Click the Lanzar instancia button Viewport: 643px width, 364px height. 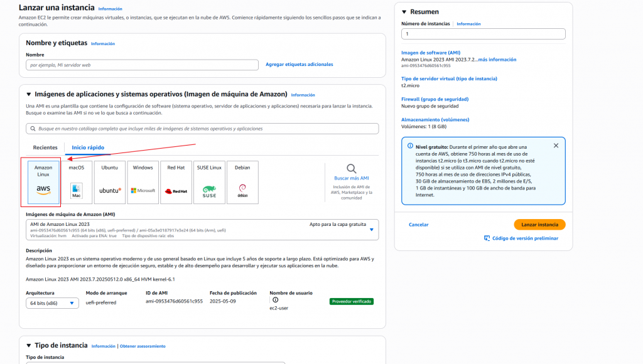(539, 225)
